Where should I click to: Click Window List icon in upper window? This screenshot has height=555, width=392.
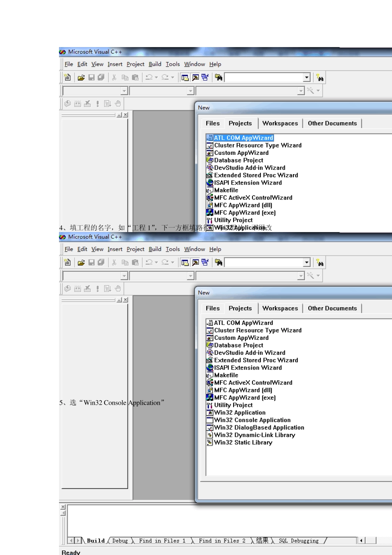coord(205,77)
